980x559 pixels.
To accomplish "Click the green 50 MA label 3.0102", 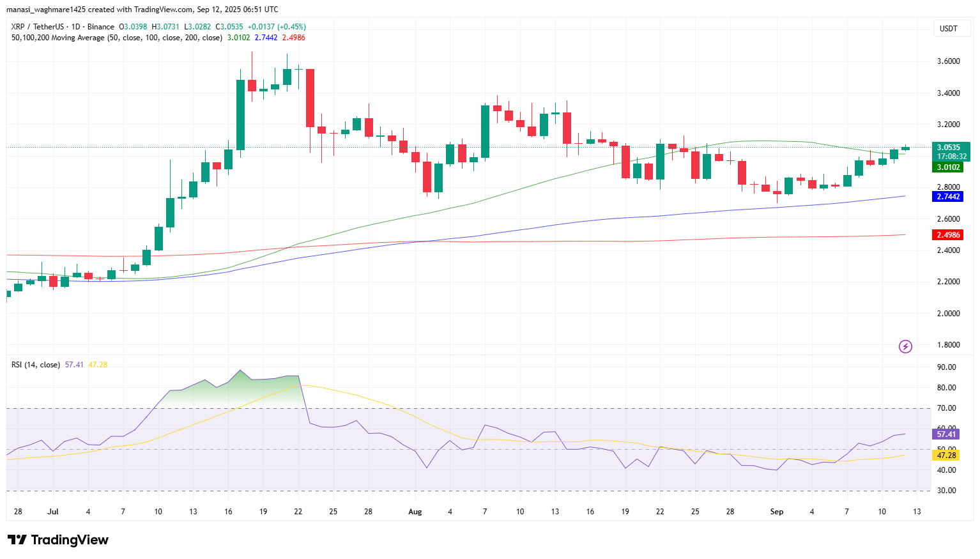I will (x=948, y=167).
